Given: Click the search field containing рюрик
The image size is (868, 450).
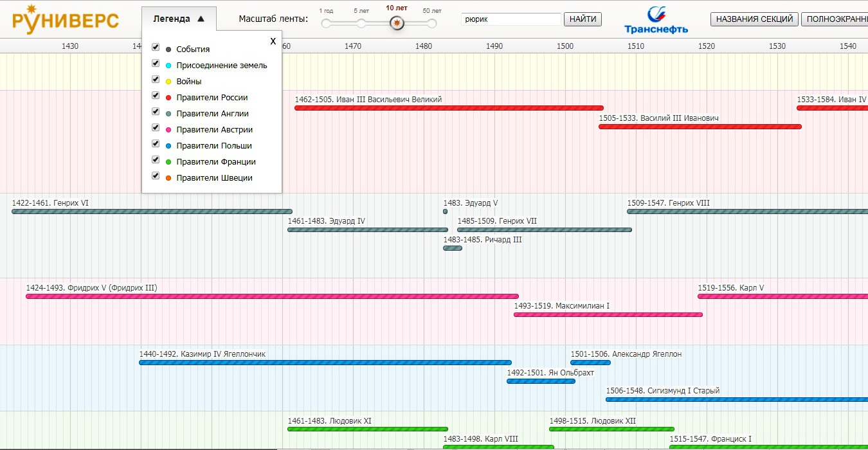Looking at the screenshot, I should point(511,19).
